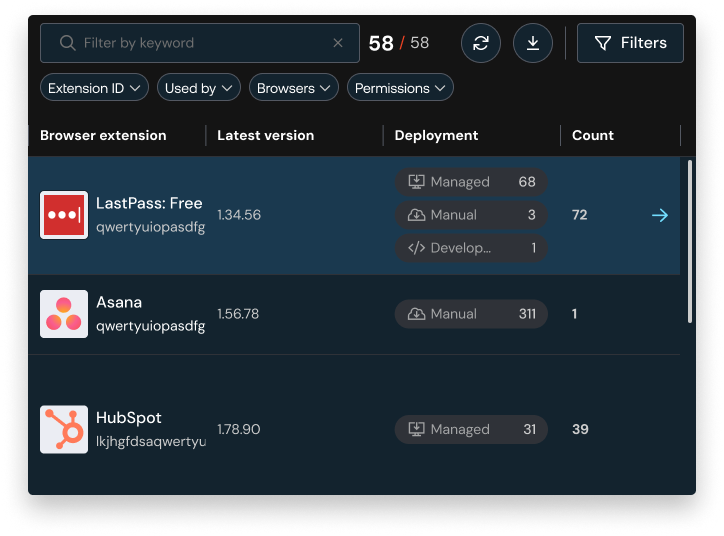Click the 58 / 58 results counter

(x=398, y=43)
